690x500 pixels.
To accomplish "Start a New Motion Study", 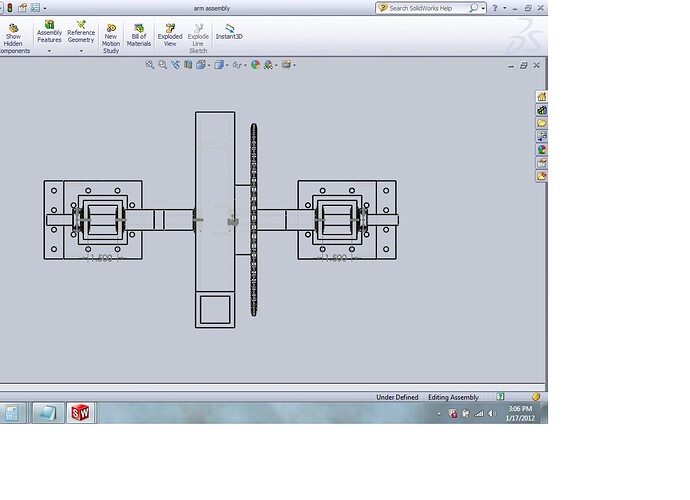I will [x=111, y=39].
